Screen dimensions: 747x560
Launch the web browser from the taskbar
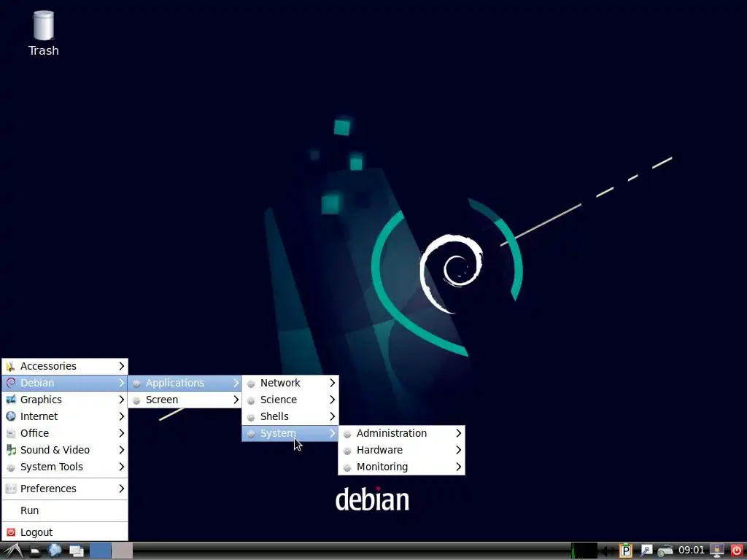coord(55,551)
